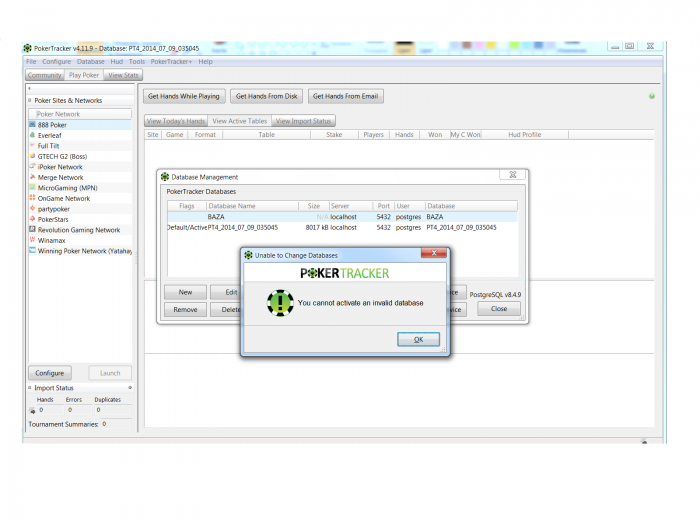The width and height of the screenshot is (700, 525).
Task: Click the Stake column header
Action: pos(334,134)
